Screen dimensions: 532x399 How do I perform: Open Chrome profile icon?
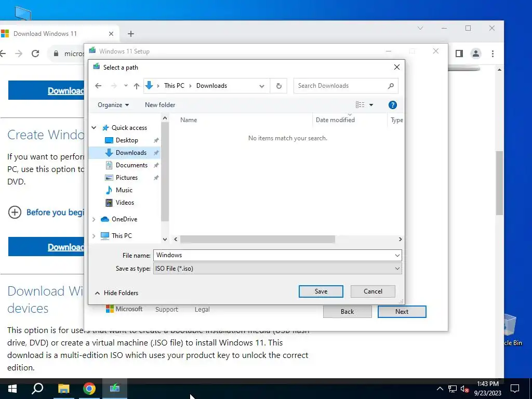pyautogui.click(x=476, y=54)
